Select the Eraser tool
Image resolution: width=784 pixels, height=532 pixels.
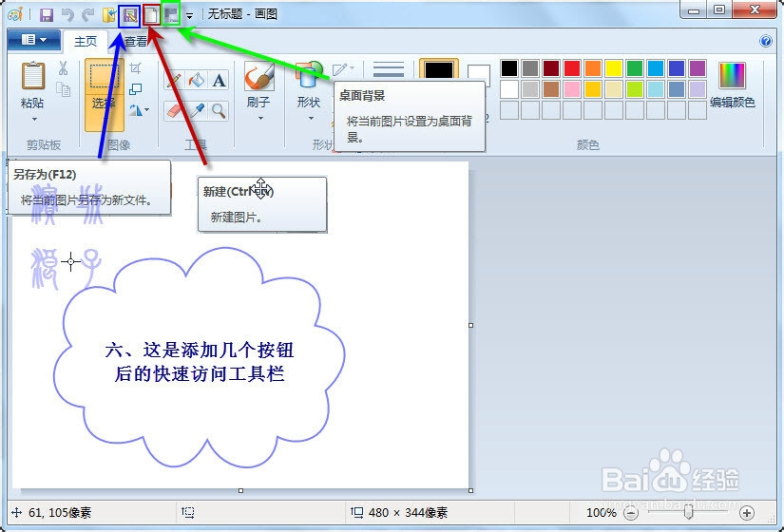point(174,110)
